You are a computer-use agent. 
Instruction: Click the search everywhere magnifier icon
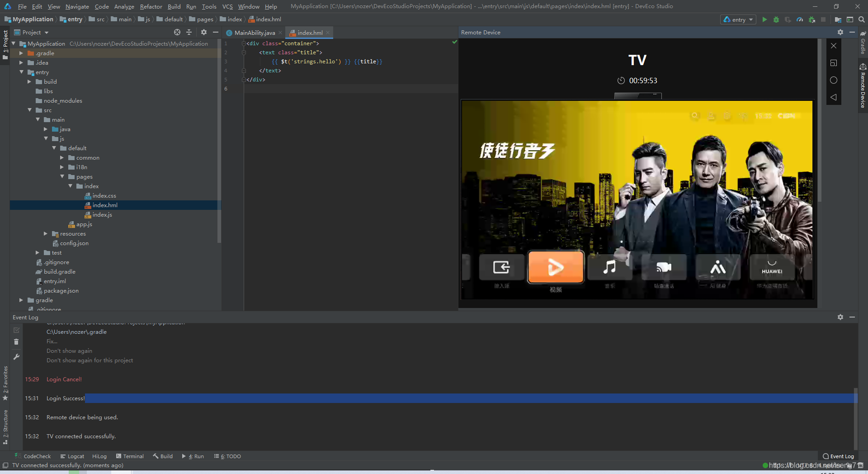coord(862,19)
